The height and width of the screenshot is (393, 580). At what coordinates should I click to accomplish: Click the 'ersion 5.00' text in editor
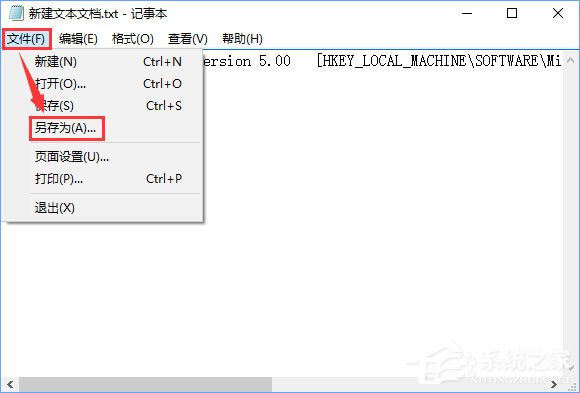247,61
